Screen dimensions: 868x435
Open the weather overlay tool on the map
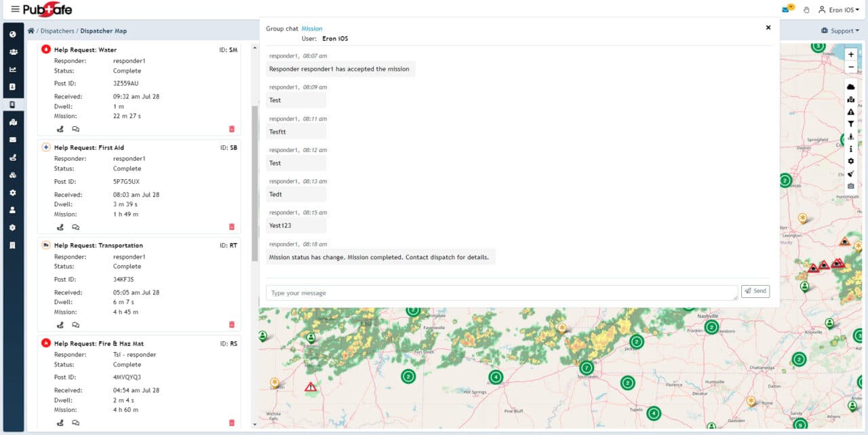coord(851,87)
